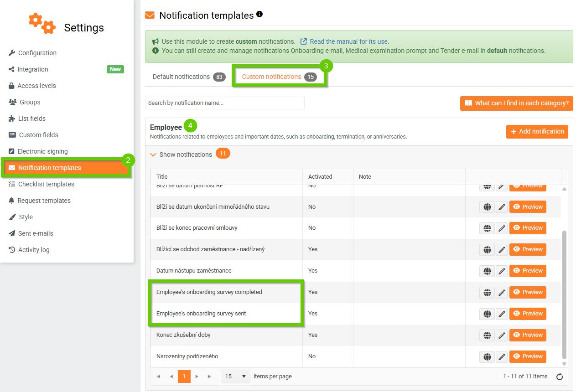Click the notifications table vertical scrollbar
The height and width of the screenshot is (392, 576).
pyautogui.click(x=564, y=292)
